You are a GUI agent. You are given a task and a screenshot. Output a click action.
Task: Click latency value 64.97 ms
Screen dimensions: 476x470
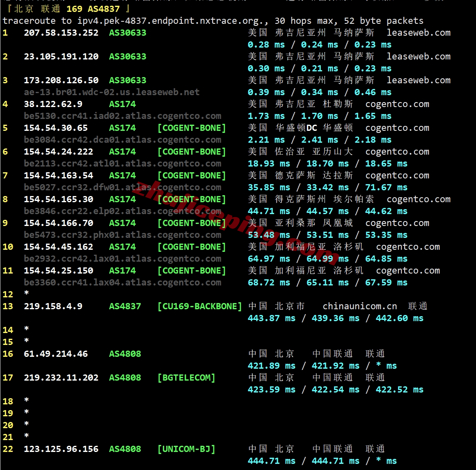269,259
